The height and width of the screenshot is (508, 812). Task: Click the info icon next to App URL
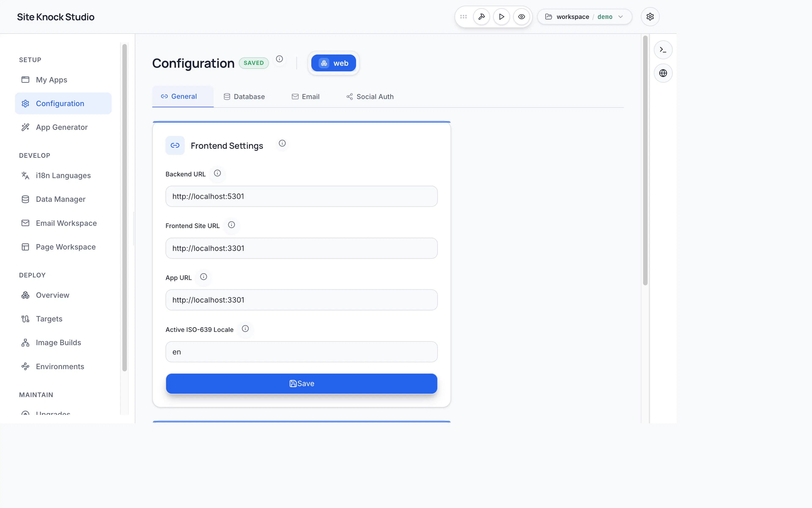(x=204, y=277)
